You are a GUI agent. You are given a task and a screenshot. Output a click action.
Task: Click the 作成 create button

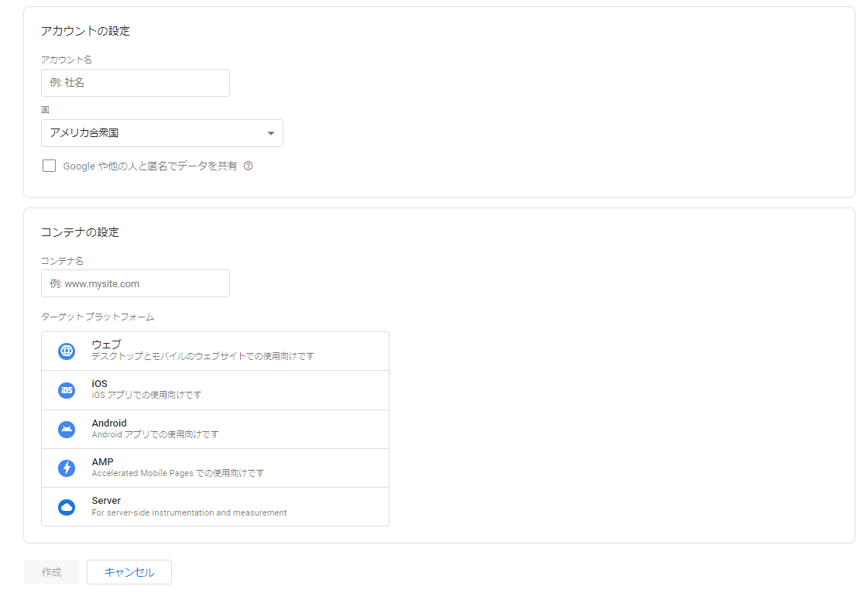[x=51, y=572]
